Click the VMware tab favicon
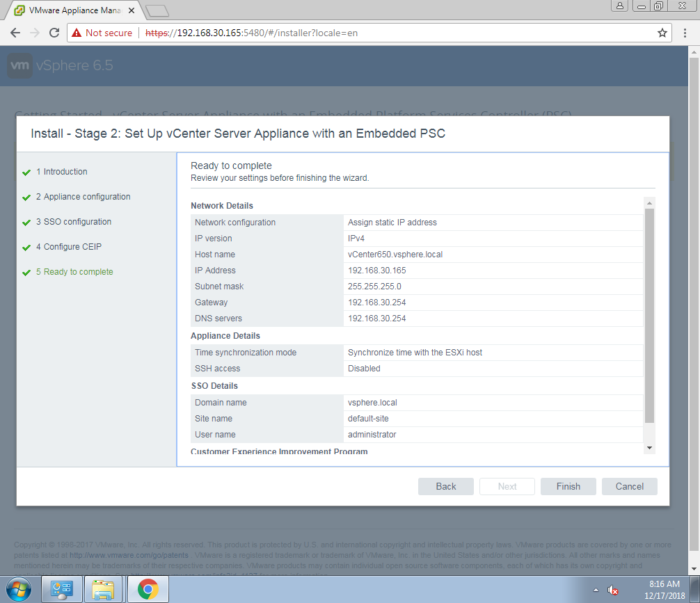The height and width of the screenshot is (603, 700). pos(19,10)
